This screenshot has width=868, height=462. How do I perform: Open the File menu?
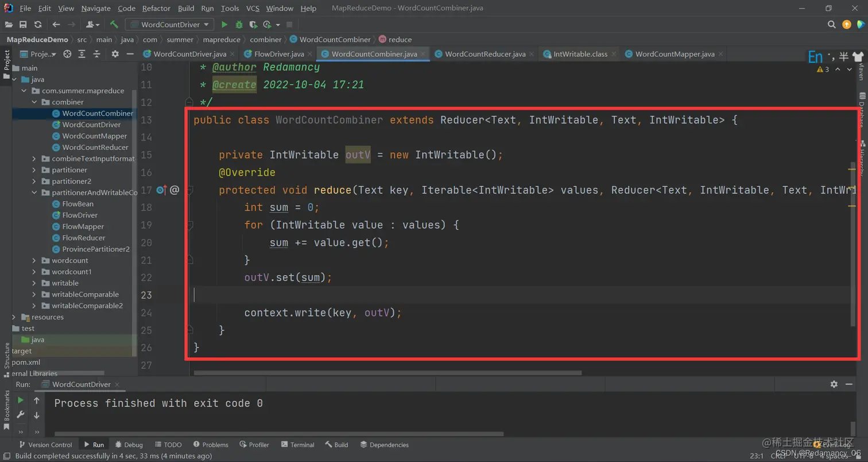point(25,9)
